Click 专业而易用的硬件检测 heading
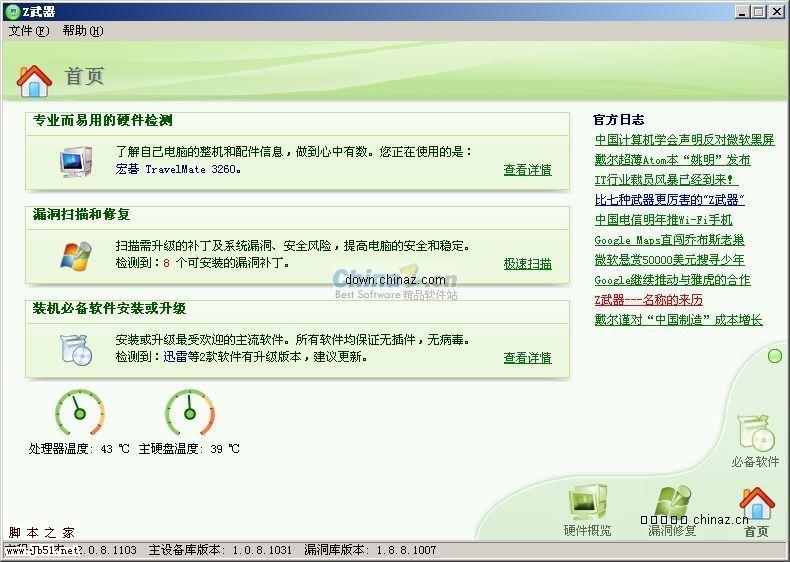790x562 pixels. [x=103, y=120]
